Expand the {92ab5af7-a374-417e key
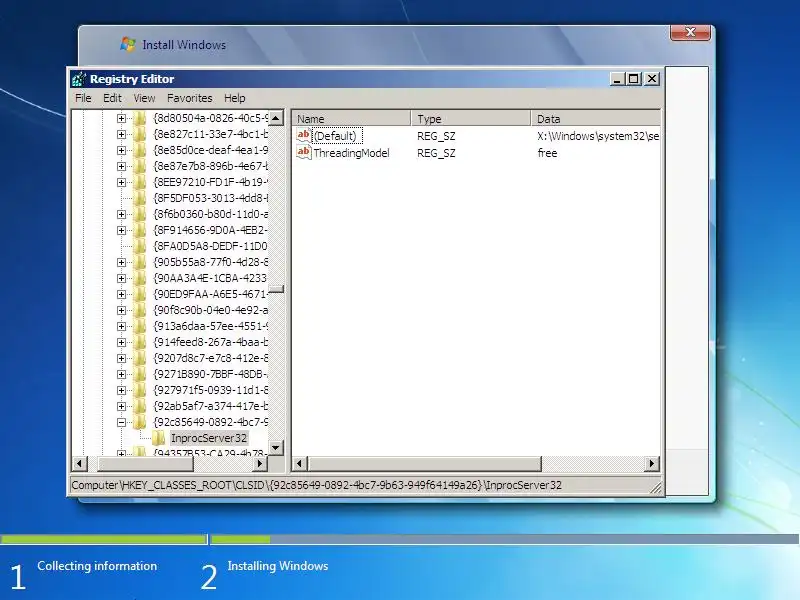The width and height of the screenshot is (800, 600). coord(121,406)
